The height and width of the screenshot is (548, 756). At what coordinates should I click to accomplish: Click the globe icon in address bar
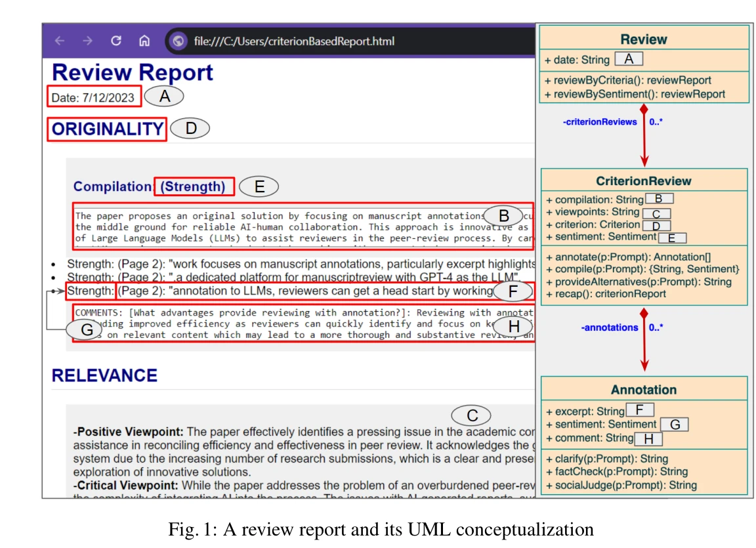click(177, 41)
